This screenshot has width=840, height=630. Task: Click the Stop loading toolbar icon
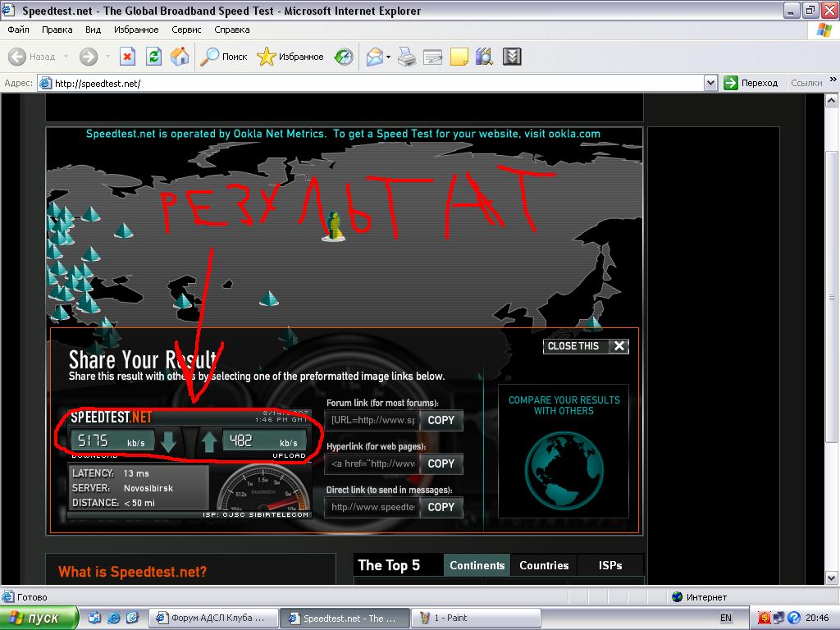[x=127, y=57]
